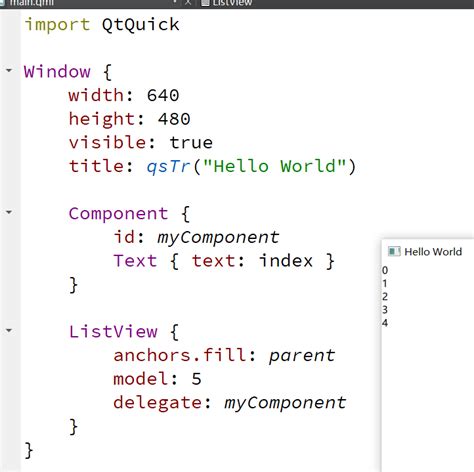Click the id property name
Viewport: 474px width, 472px height.
click(124, 237)
